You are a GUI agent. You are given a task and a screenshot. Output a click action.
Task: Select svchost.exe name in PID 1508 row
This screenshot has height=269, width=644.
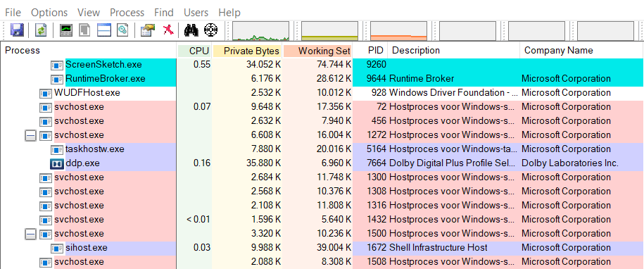[x=79, y=262]
